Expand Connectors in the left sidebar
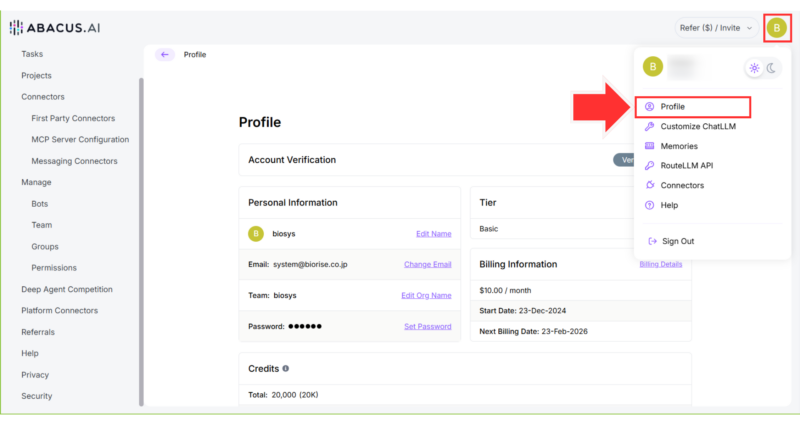The image size is (800, 425). coord(42,97)
